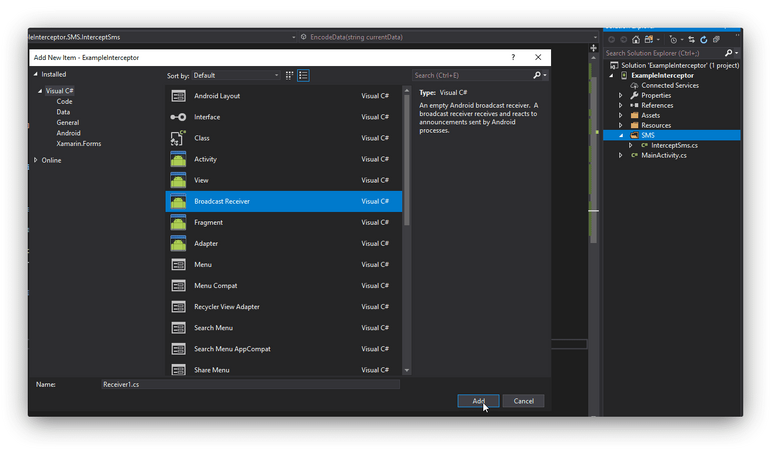This screenshot has height=450, width=771.
Task: Click the Connected Services cloud icon
Action: click(x=634, y=86)
